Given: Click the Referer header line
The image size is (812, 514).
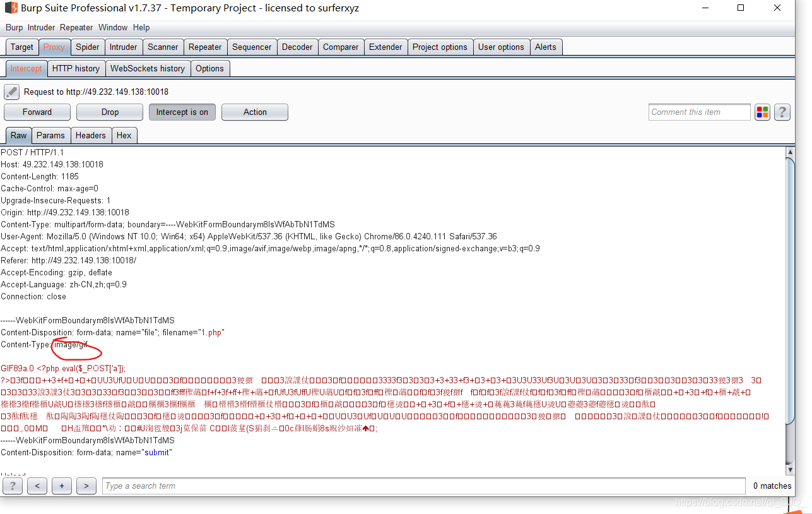Looking at the screenshot, I should click(x=68, y=260).
